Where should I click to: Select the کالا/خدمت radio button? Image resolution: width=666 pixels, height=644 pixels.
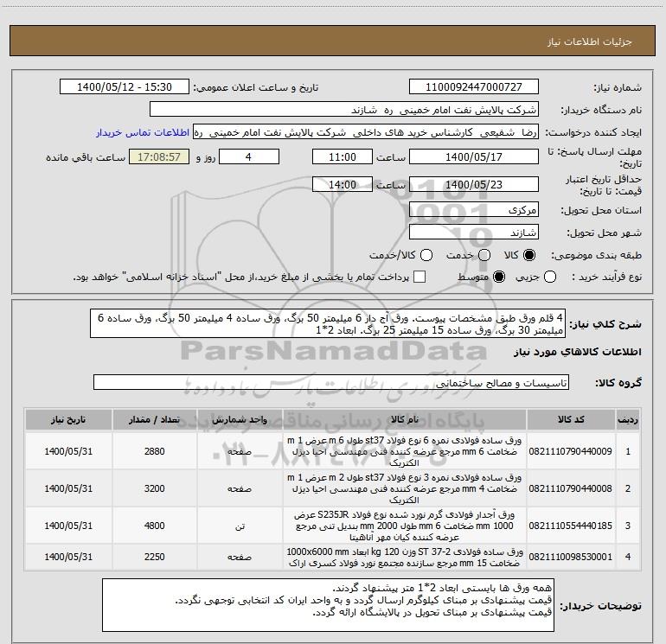click(x=426, y=255)
